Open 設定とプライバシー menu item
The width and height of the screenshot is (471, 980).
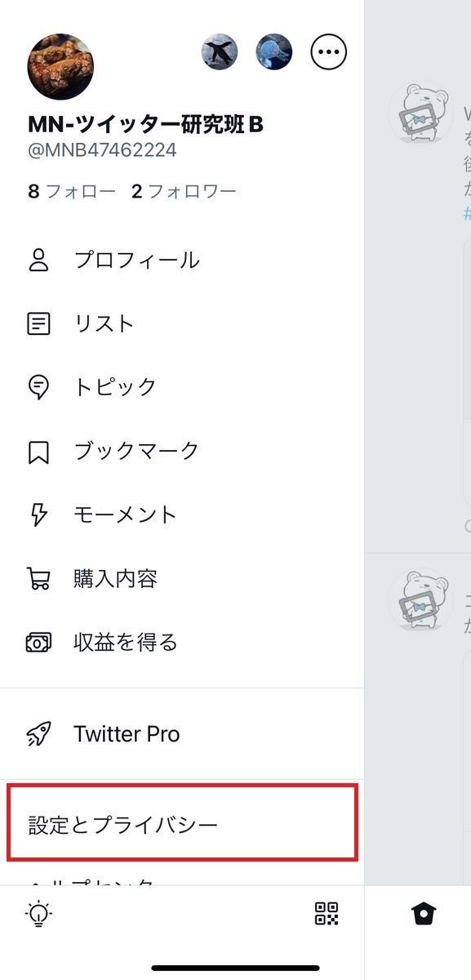tap(182, 823)
